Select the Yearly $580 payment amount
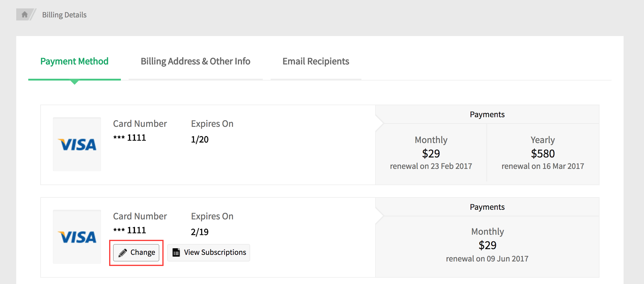 click(543, 154)
